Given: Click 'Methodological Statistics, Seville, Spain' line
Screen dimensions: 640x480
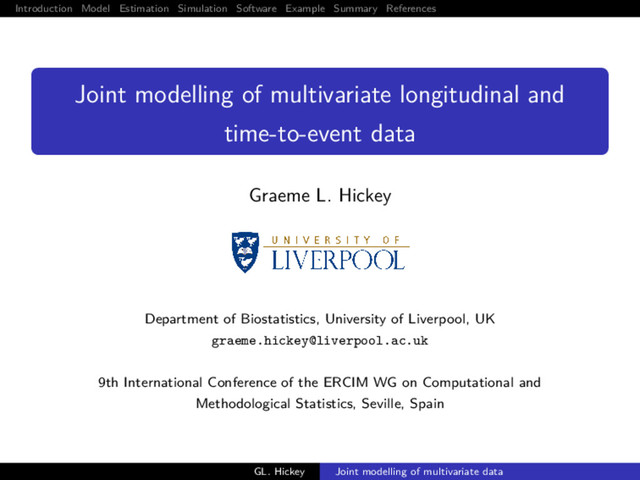Looking at the screenshot, I should 320,404.
